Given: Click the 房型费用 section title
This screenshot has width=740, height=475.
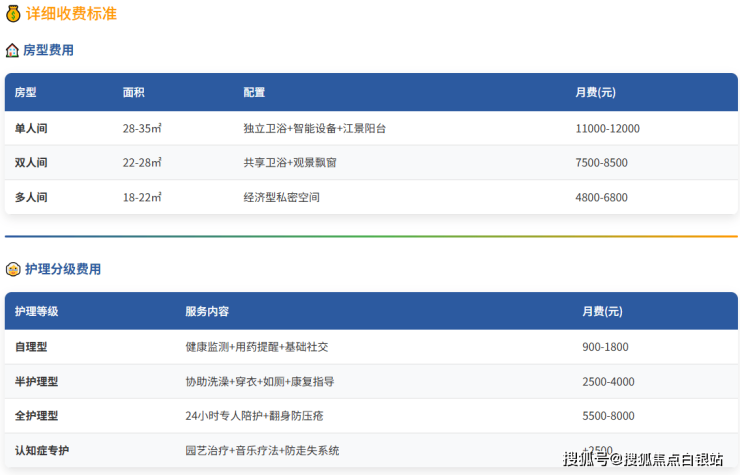Looking at the screenshot, I should tap(48, 50).
